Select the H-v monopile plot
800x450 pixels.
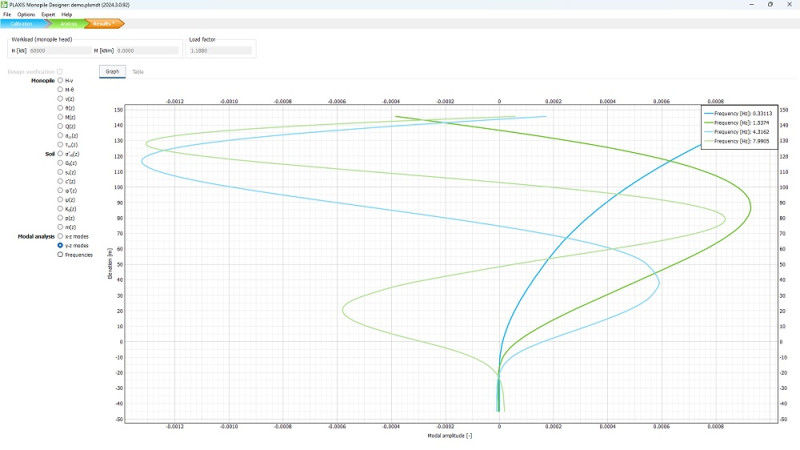point(60,80)
